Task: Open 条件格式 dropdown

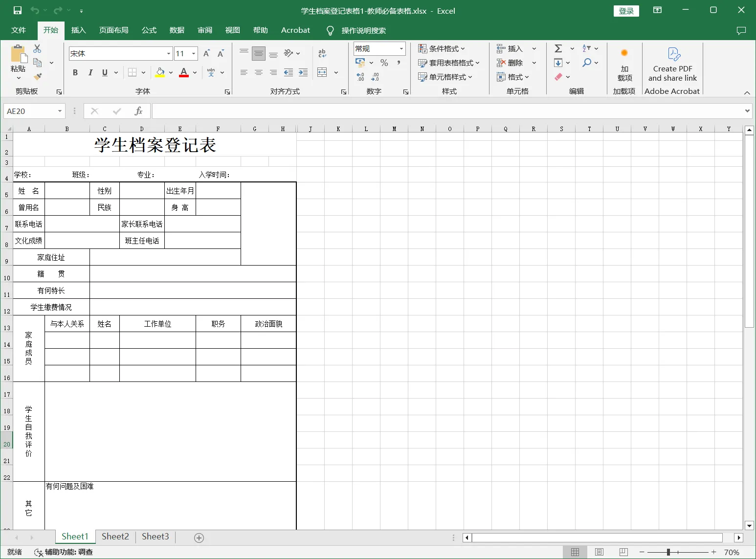Action: pyautogui.click(x=442, y=48)
